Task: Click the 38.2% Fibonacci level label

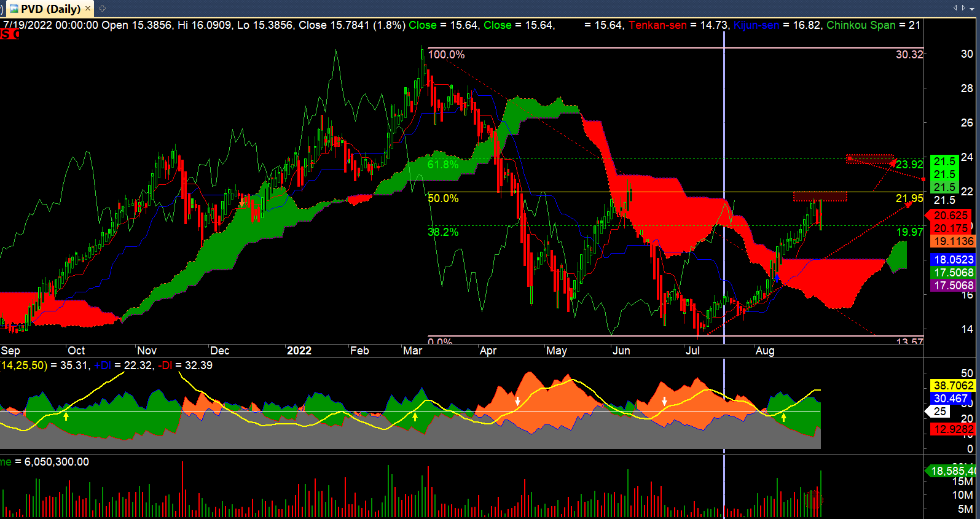Action: click(443, 232)
